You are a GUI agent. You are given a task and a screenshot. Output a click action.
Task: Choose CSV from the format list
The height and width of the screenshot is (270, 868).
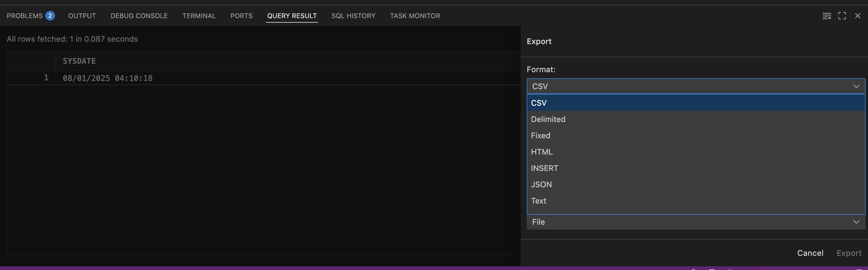pos(696,103)
